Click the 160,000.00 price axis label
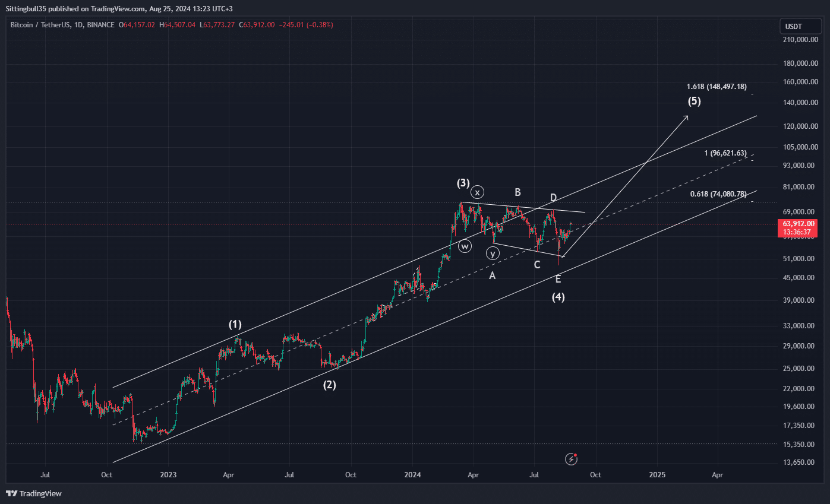Viewport: 830px width, 504px height. pyautogui.click(x=801, y=82)
